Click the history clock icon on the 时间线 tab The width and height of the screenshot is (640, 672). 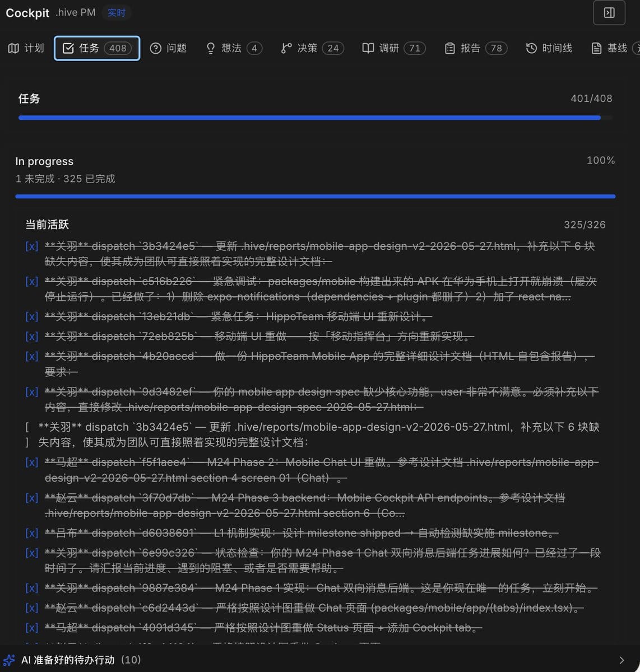[531, 48]
